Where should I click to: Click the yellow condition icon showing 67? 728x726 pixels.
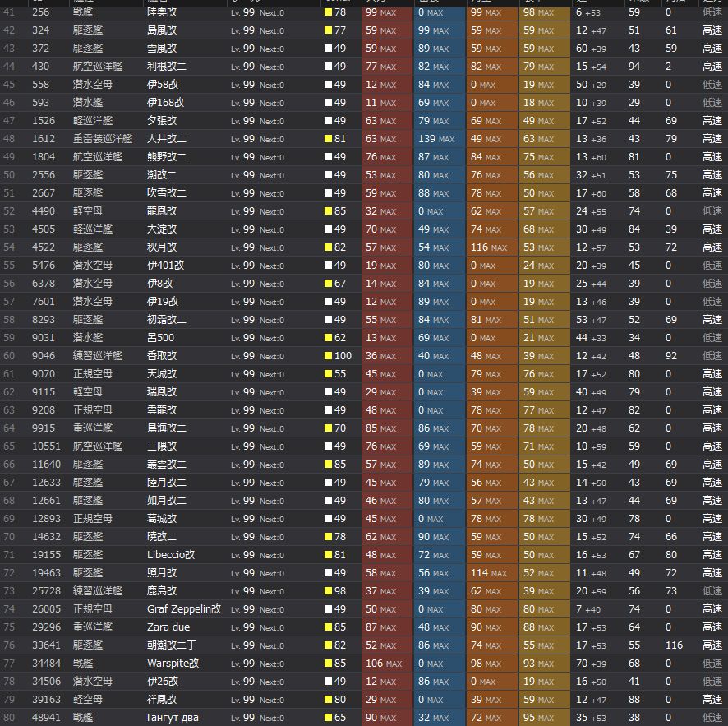(x=328, y=284)
